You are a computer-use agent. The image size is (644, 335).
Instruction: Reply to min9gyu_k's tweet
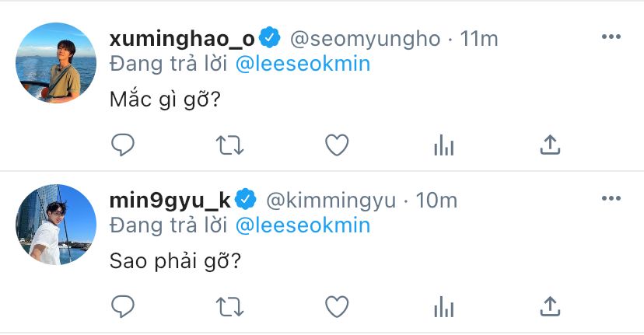pos(123,306)
